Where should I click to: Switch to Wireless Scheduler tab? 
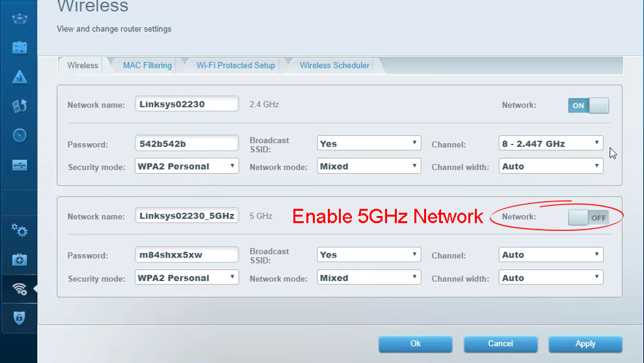click(334, 65)
